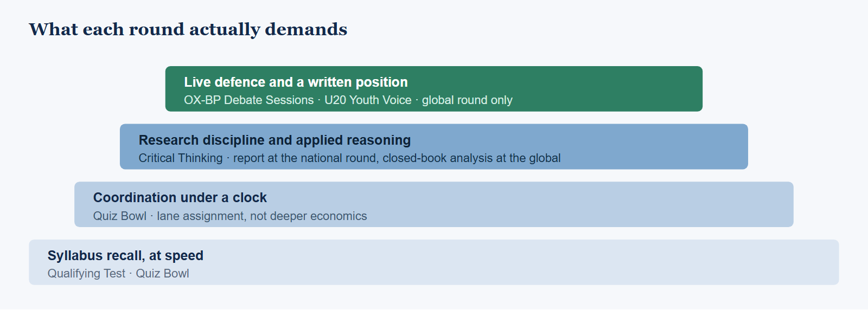868x310 pixels.
Task: Select the 'Live defence and a written position' title
Action: point(296,82)
